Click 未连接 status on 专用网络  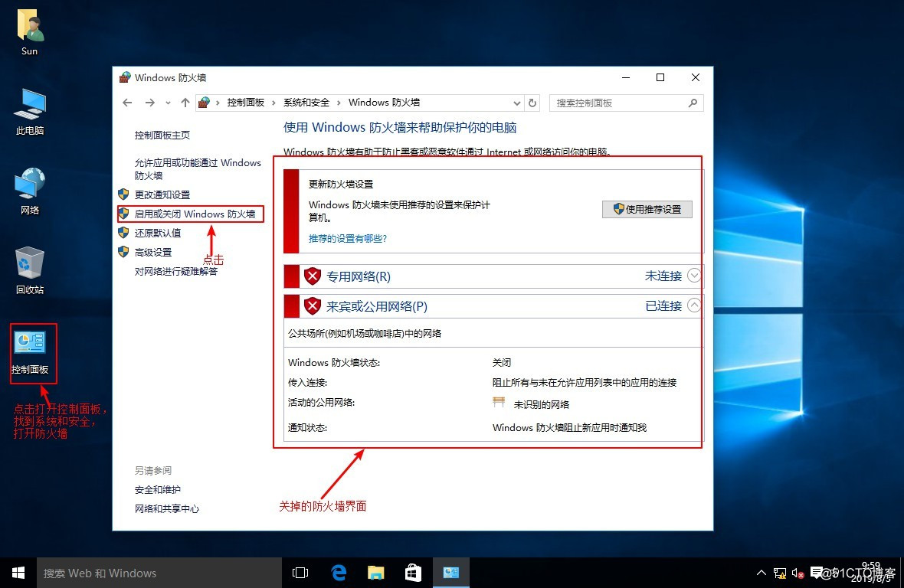[663, 276]
